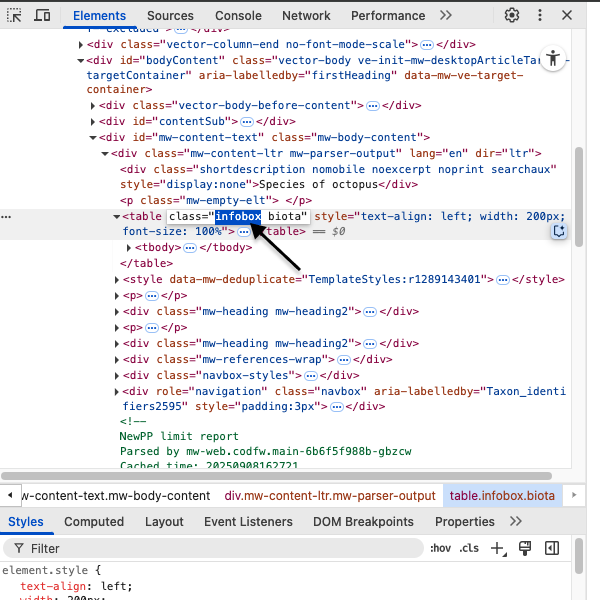Select div.mw-content-ltr.mw-parser-output breadcrumb
The width and height of the screenshot is (600, 600).
[330, 495]
